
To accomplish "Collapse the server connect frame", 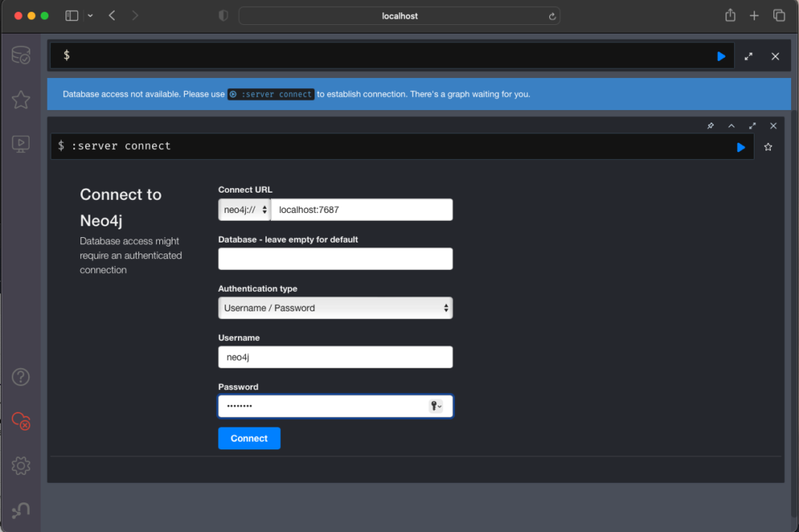I will pyautogui.click(x=731, y=126).
